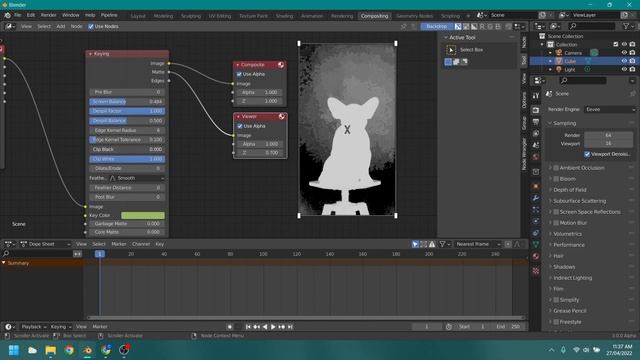Toggle Use Alpha on the Viewer node

tap(240, 126)
